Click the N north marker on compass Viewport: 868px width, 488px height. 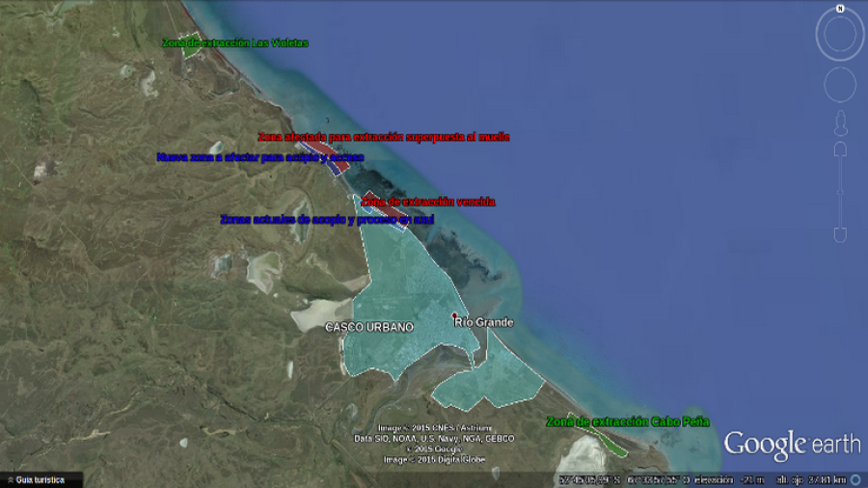[x=840, y=9]
